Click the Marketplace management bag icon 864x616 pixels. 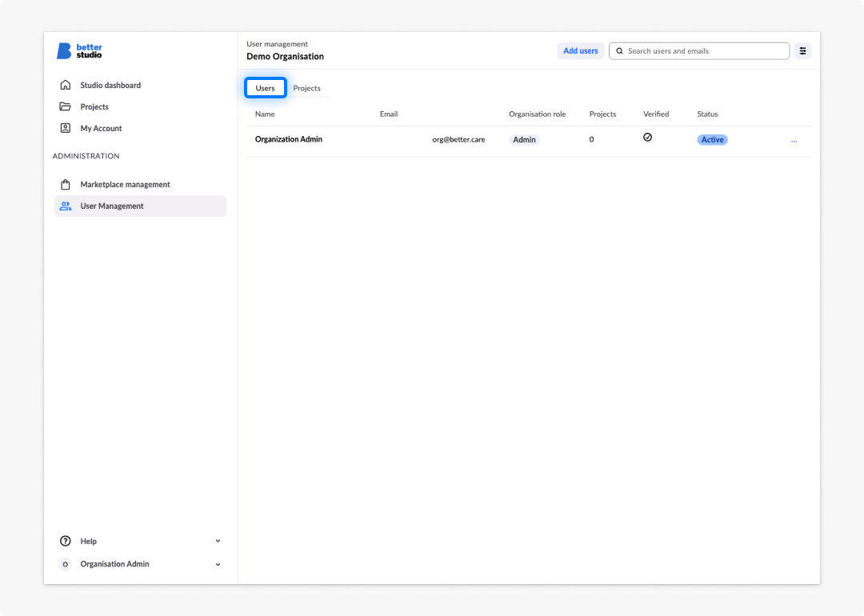coord(66,184)
